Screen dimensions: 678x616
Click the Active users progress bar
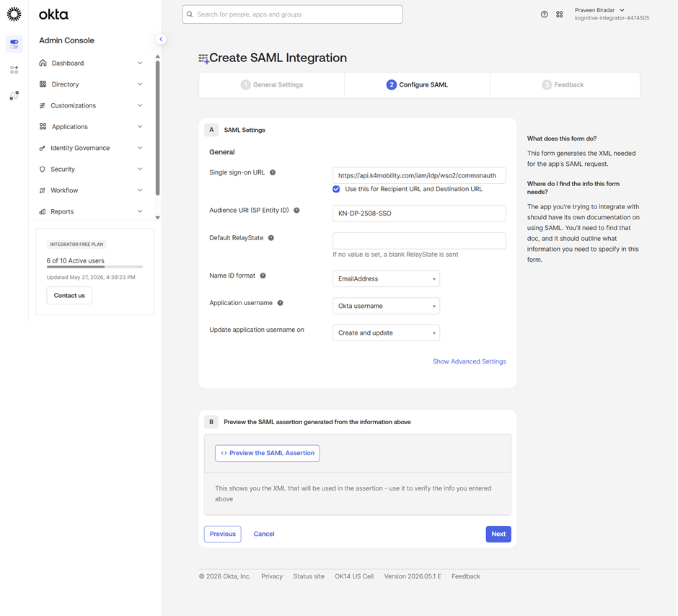(x=94, y=267)
